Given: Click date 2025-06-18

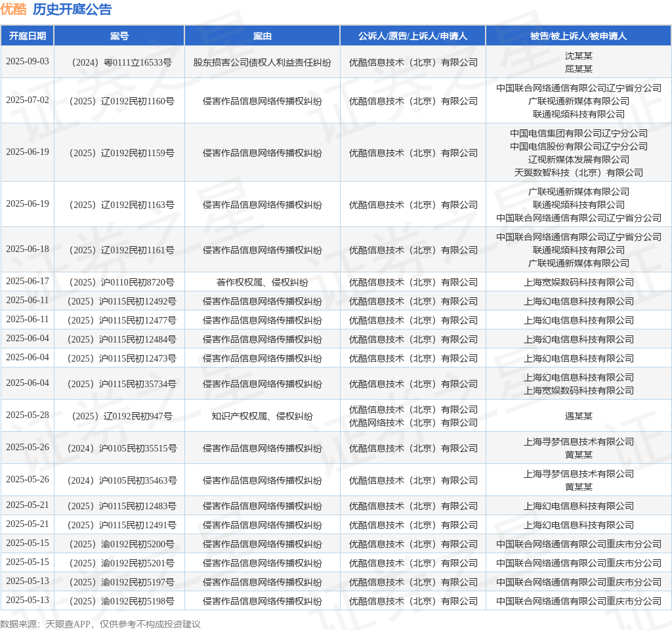Looking at the screenshot, I should tap(28, 249).
